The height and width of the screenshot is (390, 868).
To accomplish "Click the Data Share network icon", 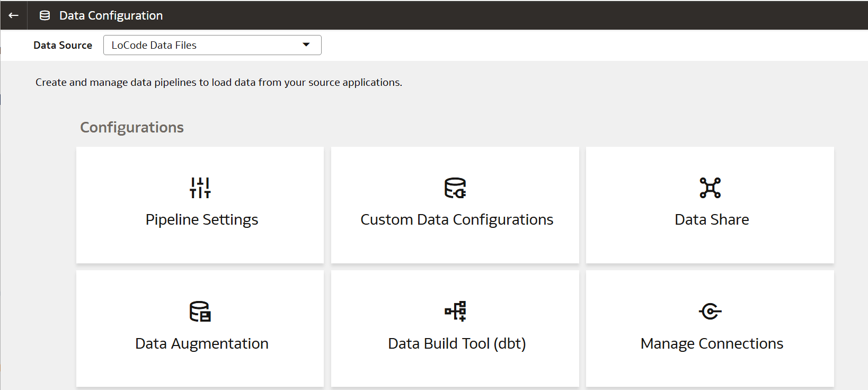I will [710, 188].
